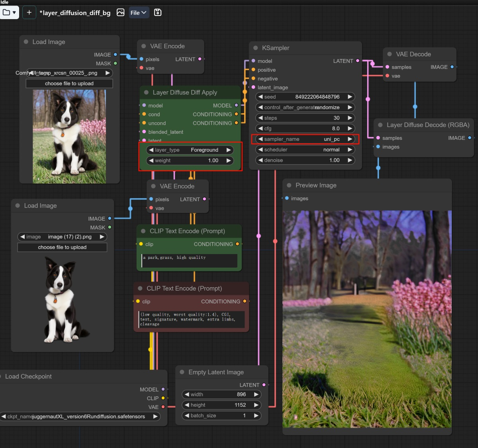Open the scheduler dropdown set to normal

point(305,150)
